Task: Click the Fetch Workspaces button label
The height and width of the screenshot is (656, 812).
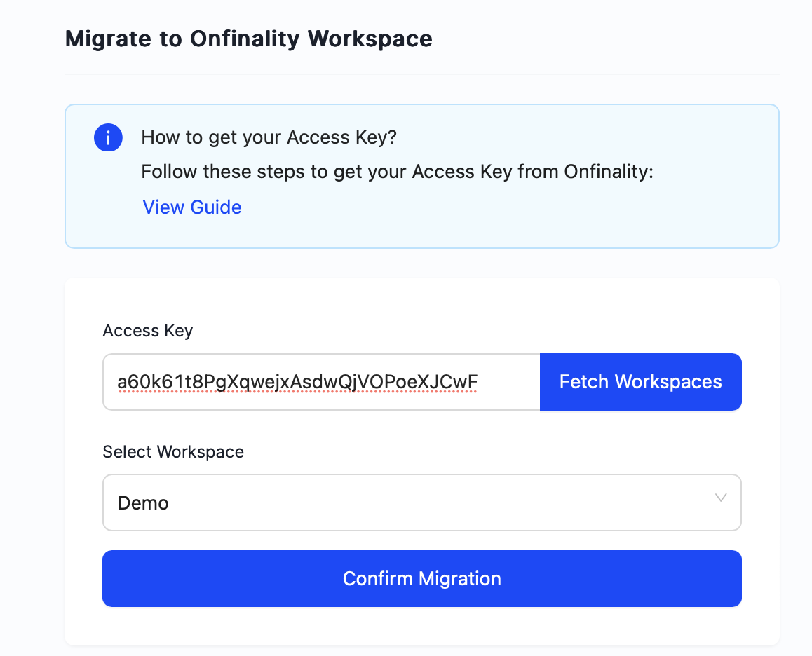Action: coord(640,382)
